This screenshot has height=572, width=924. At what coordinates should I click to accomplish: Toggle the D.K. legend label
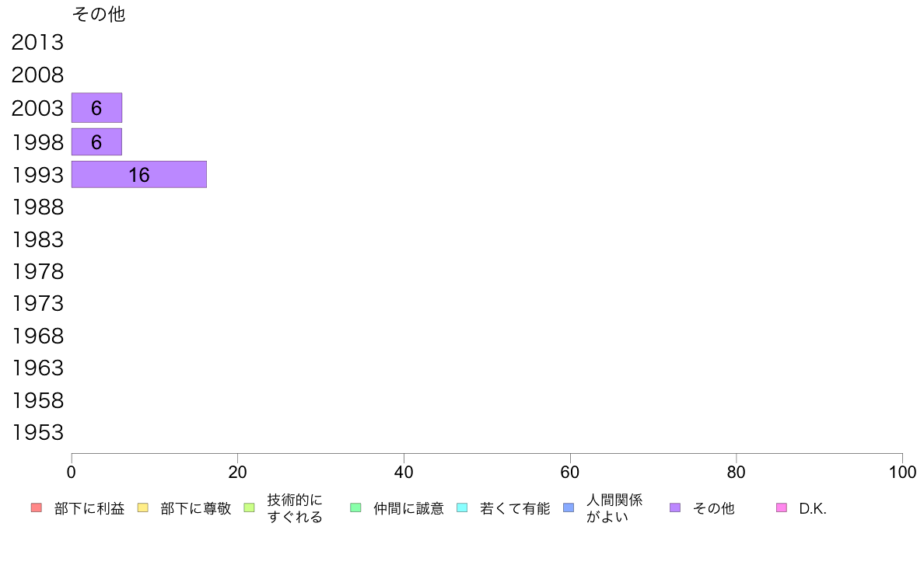(x=813, y=508)
